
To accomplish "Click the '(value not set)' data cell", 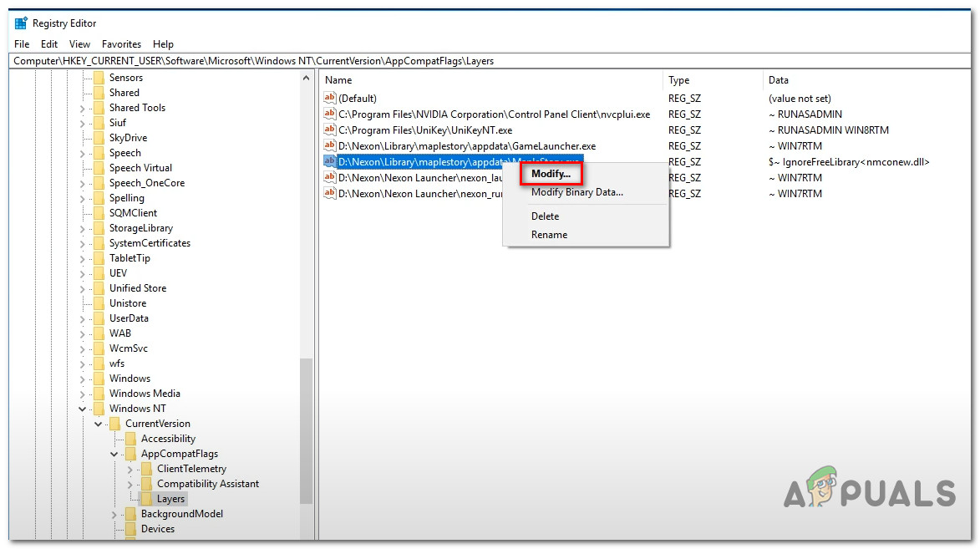I will 800,98.
